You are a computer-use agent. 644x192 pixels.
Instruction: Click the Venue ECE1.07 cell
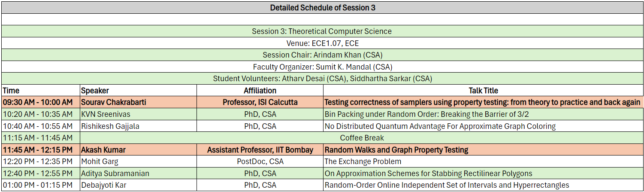[x=322, y=43]
